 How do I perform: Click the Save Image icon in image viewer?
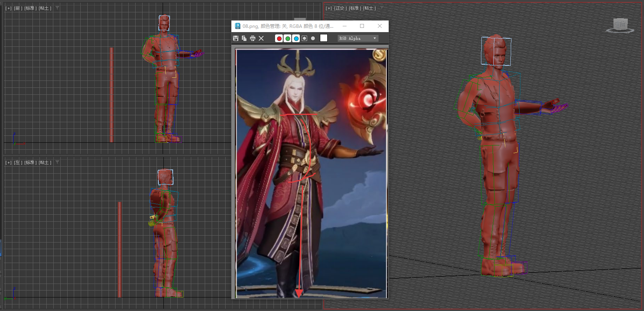236,38
